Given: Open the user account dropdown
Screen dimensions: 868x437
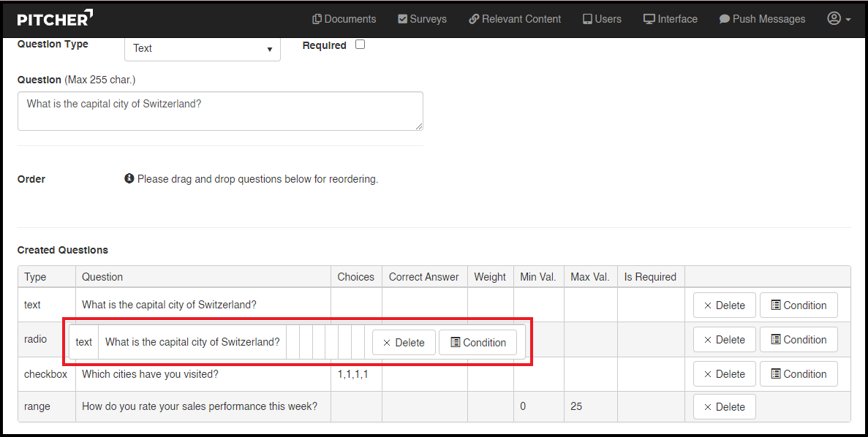Looking at the screenshot, I should pyautogui.click(x=839, y=19).
